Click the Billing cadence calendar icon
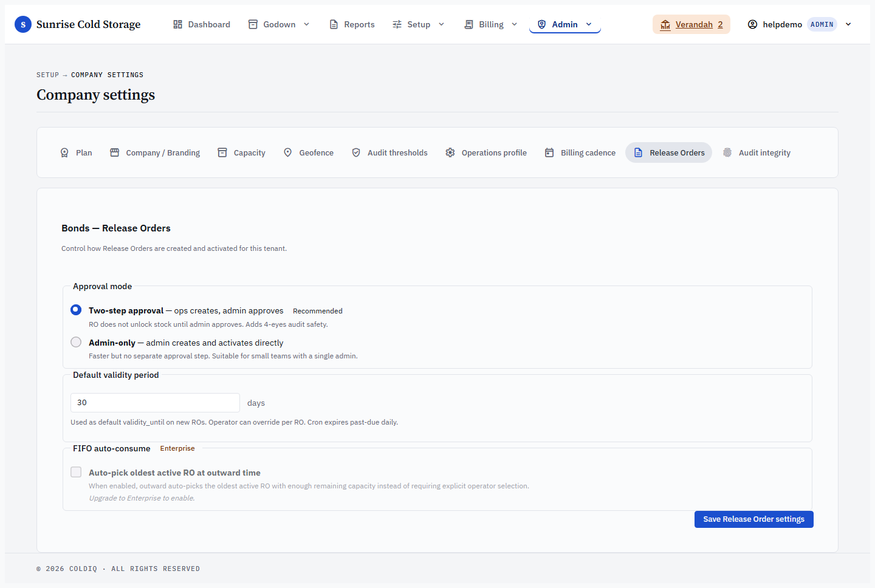Image resolution: width=875 pixels, height=588 pixels. point(549,152)
